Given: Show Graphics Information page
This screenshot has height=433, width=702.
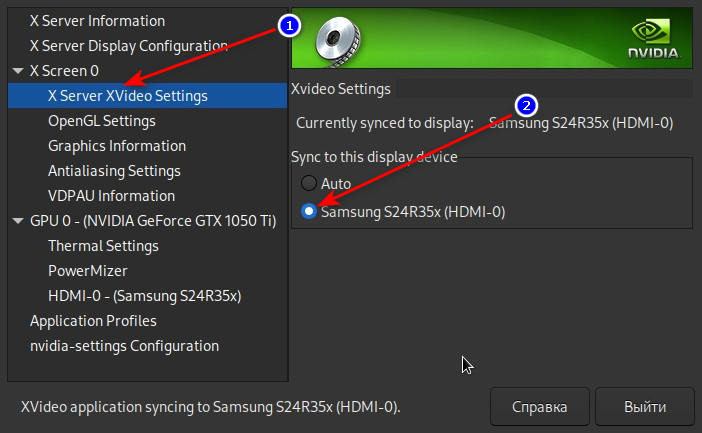Looking at the screenshot, I should tap(116, 146).
